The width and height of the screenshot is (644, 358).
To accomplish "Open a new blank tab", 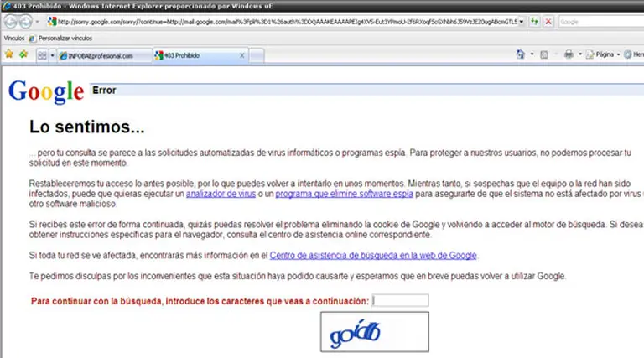I will point(257,56).
